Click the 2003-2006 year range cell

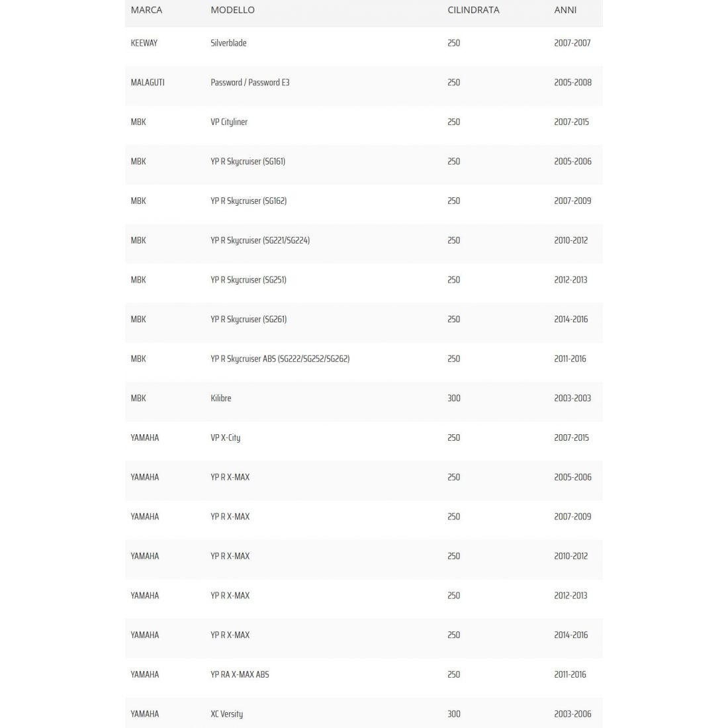(572, 714)
